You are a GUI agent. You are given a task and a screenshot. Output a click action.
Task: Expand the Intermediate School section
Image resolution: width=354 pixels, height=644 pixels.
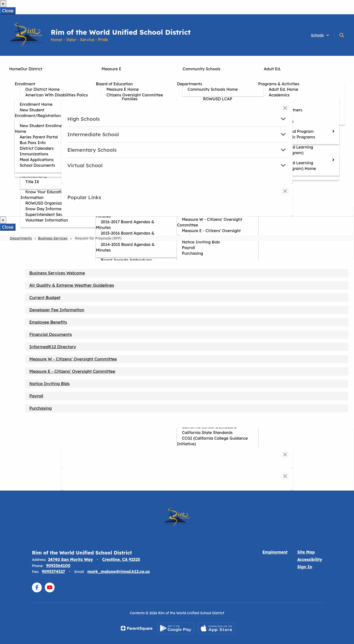[x=177, y=135]
